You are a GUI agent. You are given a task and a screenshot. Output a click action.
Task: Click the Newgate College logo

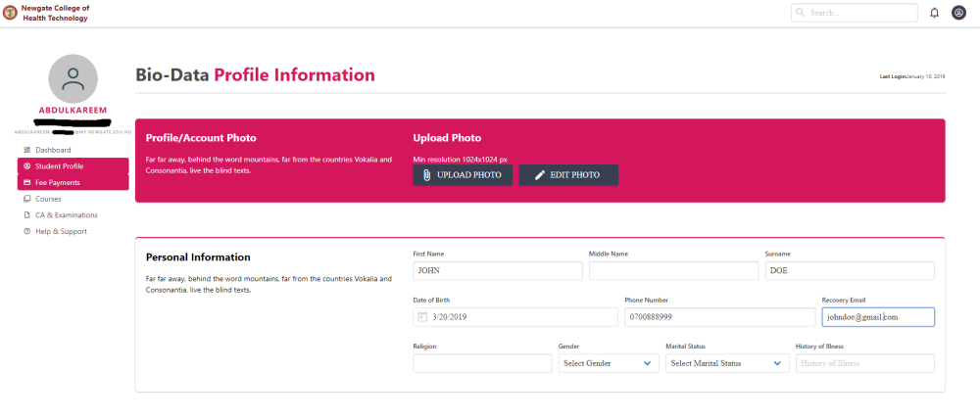click(10, 13)
